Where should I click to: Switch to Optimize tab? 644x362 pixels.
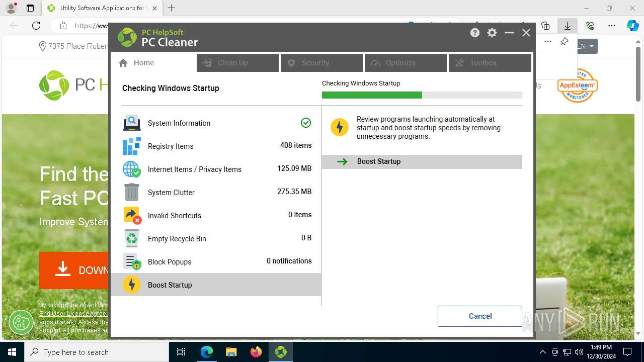click(406, 63)
